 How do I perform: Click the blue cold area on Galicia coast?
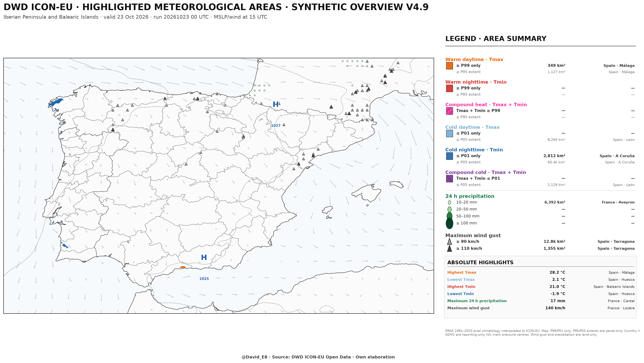(56, 102)
